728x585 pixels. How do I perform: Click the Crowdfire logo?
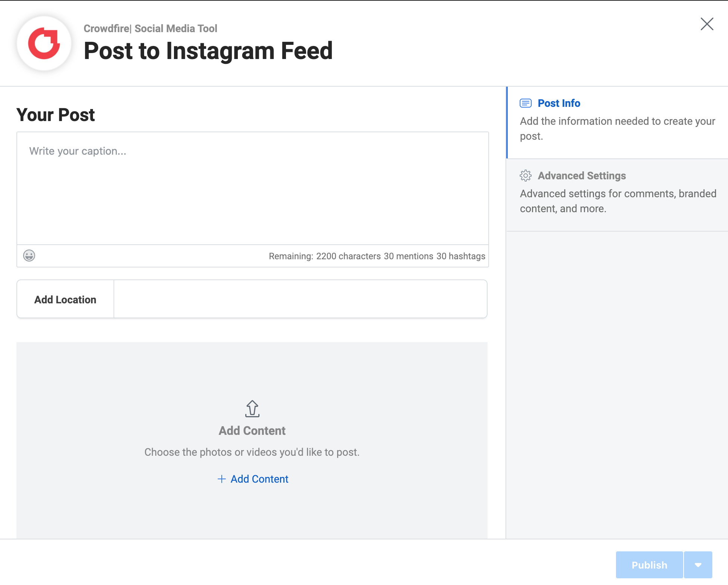pos(44,43)
